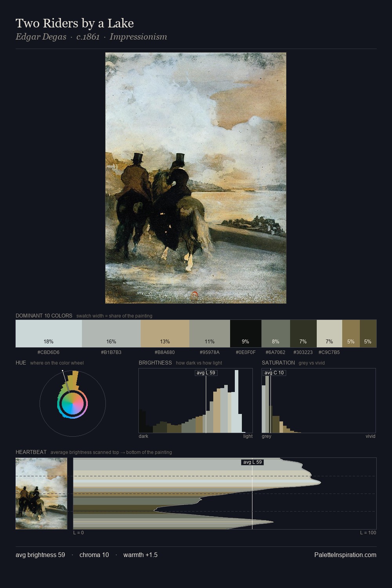
Task: Select the cream 7% swatch for #C9C7B5
Action: pyautogui.click(x=329, y=334)
